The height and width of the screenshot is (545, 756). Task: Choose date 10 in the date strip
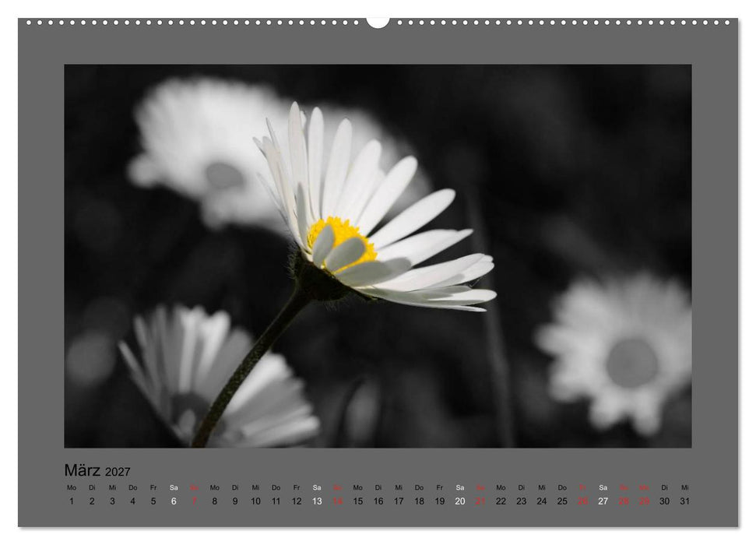(255, 501)
